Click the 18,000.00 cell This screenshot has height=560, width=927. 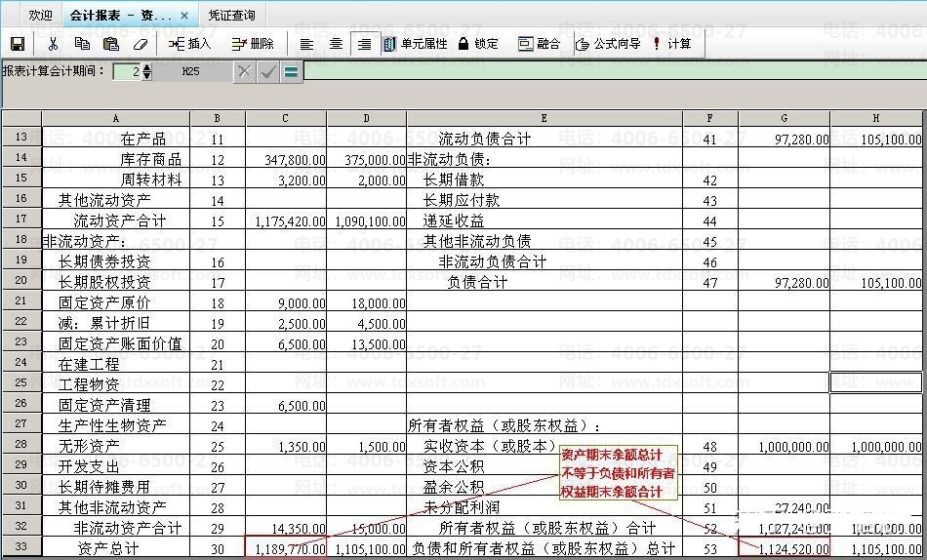tap(367, 302)
